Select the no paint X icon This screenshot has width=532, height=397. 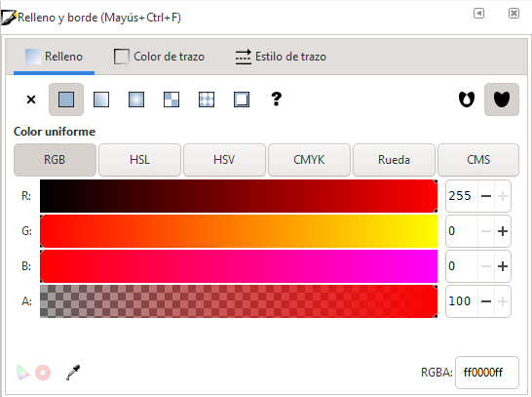pos(31,99)
